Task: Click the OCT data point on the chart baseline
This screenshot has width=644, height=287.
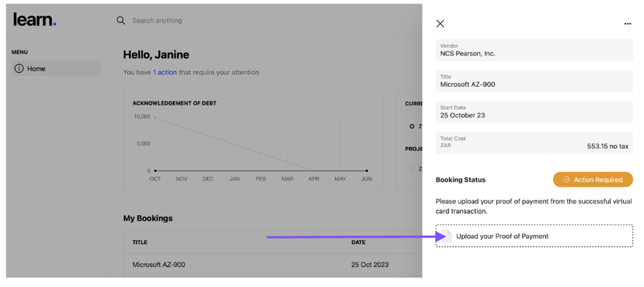Action: pos(155,171)
